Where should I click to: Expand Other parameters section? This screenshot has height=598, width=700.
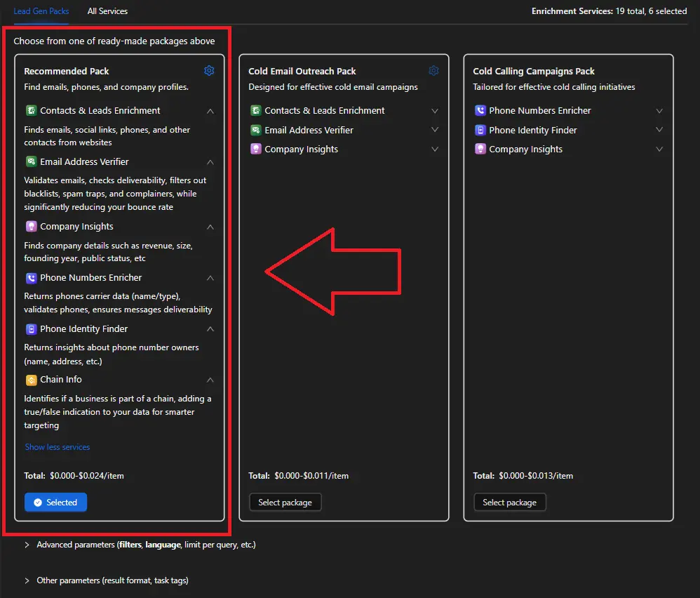pos(27,580)
